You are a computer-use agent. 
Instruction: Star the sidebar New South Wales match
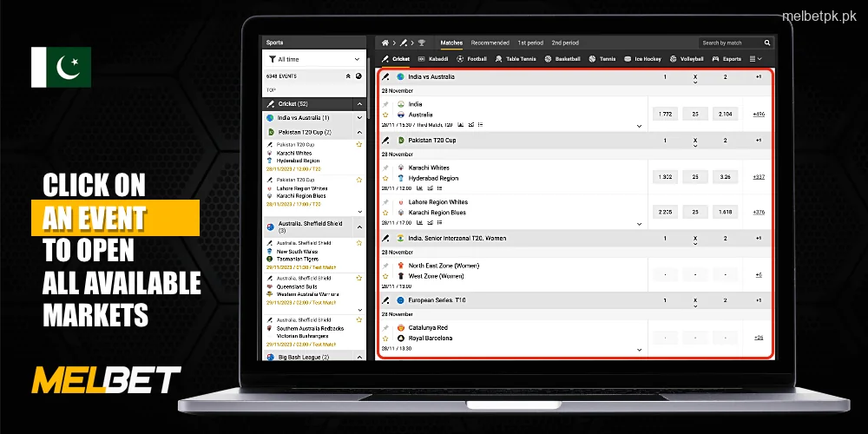point(358,242)
